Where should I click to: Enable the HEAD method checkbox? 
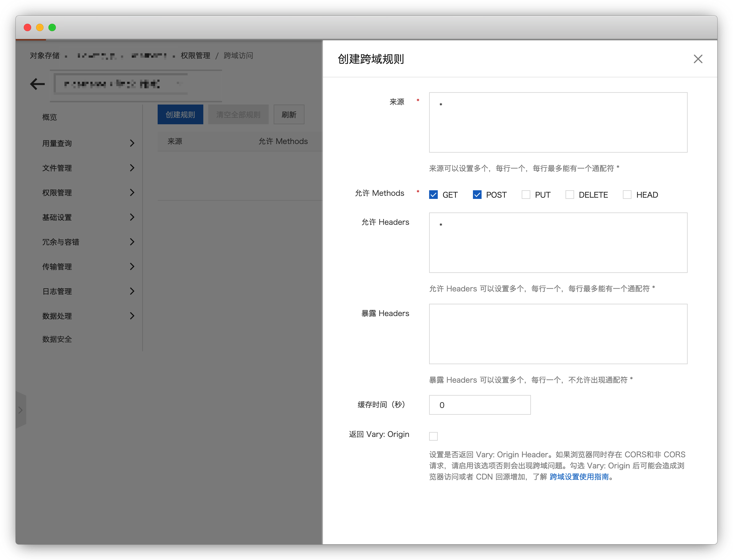[x=627, y=195]
